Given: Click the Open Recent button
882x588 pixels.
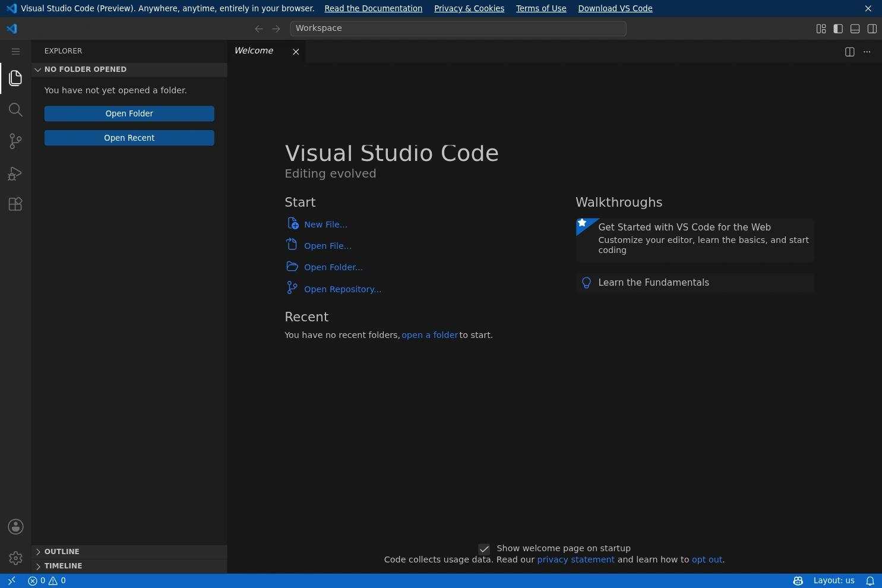Looking at the screenshot, I should point(129,138).
